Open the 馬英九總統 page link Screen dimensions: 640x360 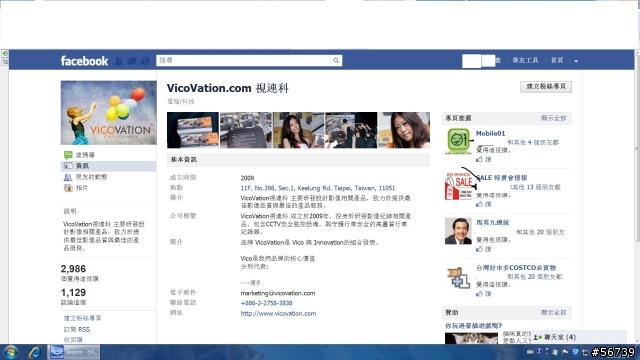[x=492, y=222]
